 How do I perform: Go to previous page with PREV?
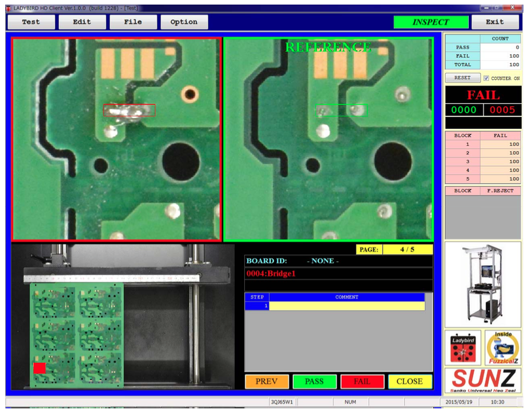pyautogui.click(x=267, y=381)
